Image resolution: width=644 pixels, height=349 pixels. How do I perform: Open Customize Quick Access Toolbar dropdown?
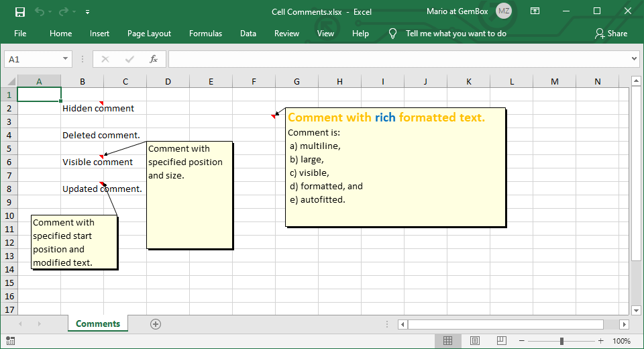[88, 12]
